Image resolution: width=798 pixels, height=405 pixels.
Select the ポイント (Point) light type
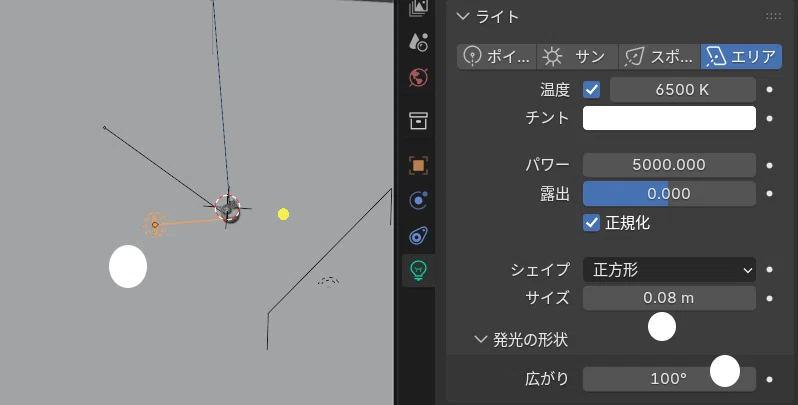(497, 56)
